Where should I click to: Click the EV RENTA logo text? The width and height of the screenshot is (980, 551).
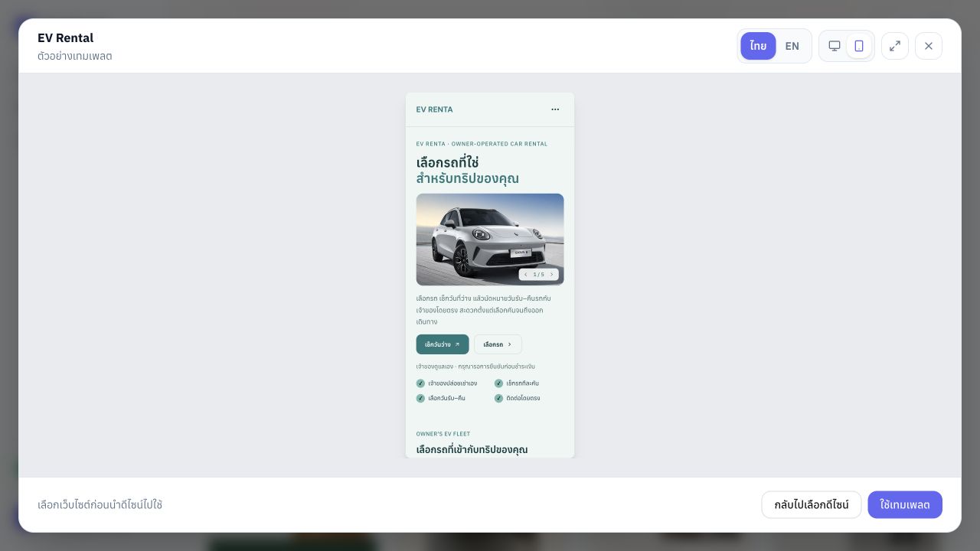[434, 109]
